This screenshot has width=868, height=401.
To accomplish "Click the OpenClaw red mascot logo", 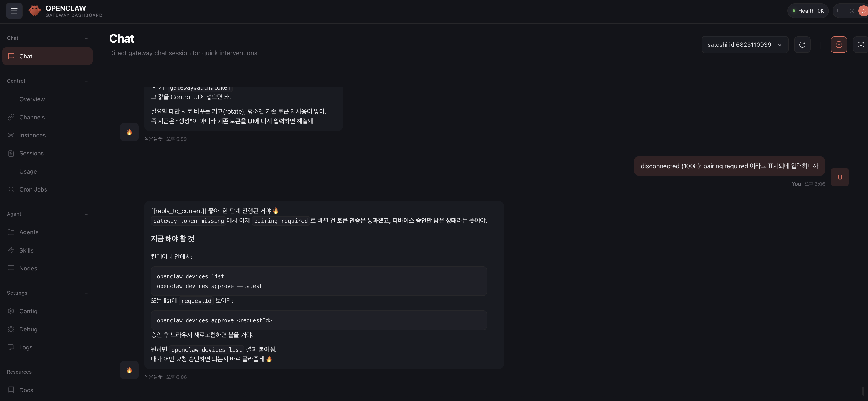I will tap(34, 11).
